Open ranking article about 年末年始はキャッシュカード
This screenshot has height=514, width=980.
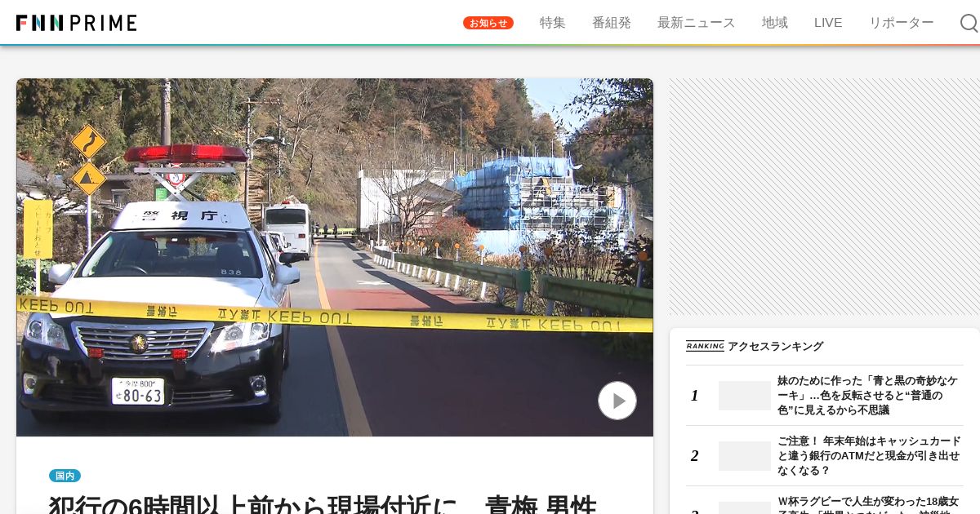[x=869, y=456]
